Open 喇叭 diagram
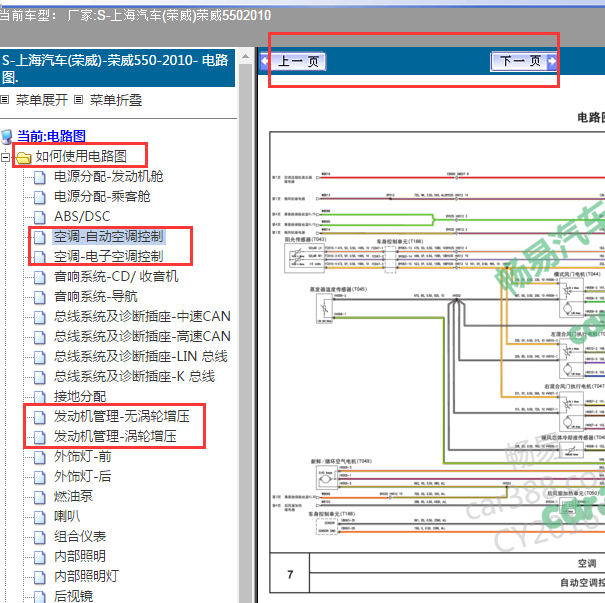This screenshot has height=603, width=605. [67, 517]
